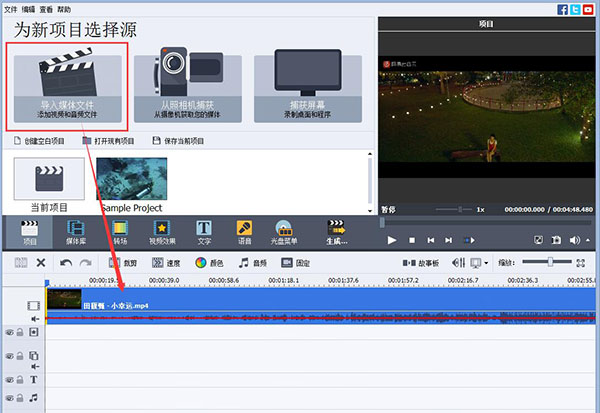Viewport: 600px width, 413px height.
Task: Open the 帮助 menu
Action: coord(64,9)
